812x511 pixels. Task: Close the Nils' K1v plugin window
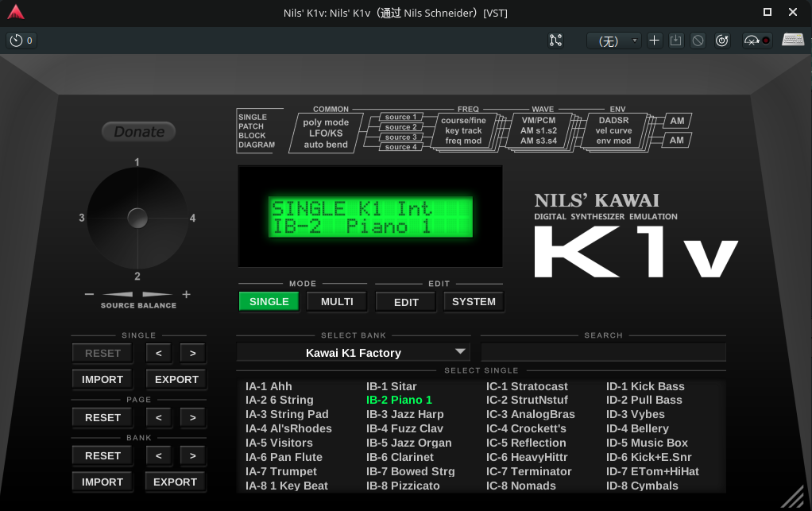pyautogui.click(x=793, y=12)
